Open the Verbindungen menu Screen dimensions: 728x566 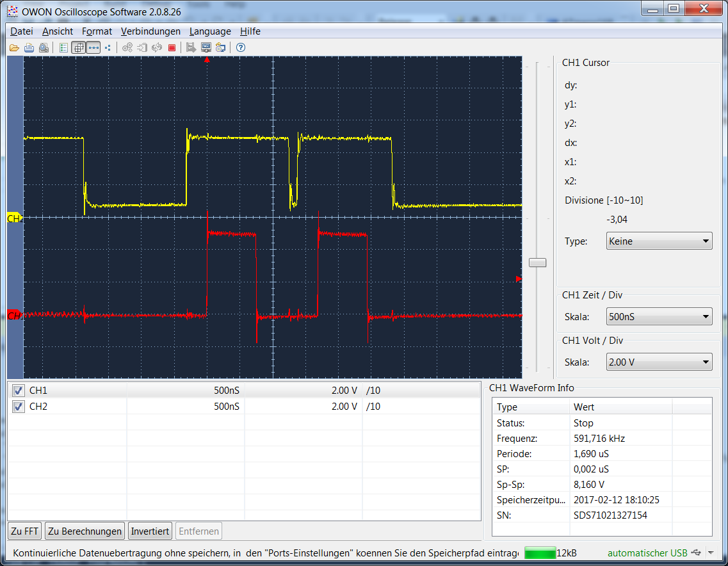(x=150, y=31)
